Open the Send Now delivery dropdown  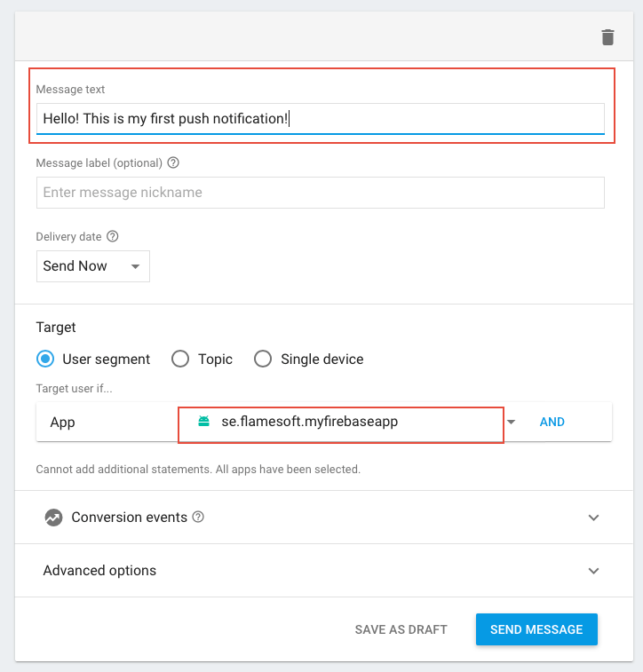point(92,266)
